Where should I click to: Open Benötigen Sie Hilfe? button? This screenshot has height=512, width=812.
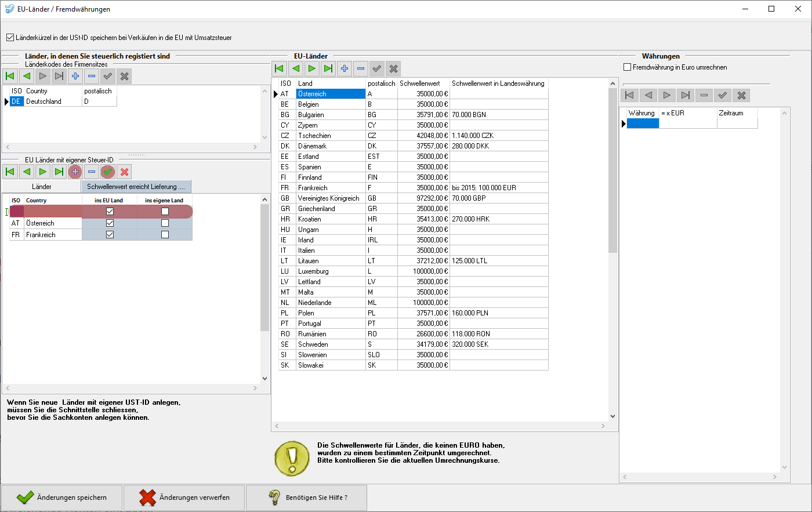307,498
